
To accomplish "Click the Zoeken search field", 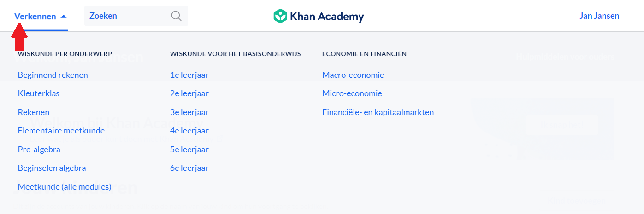I will pos(127,16).
